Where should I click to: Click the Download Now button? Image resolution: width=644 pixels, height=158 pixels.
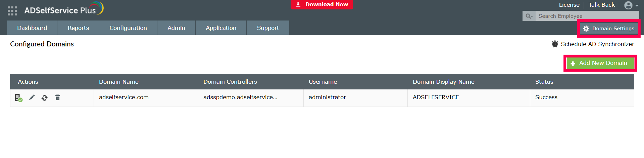[321, 4]
